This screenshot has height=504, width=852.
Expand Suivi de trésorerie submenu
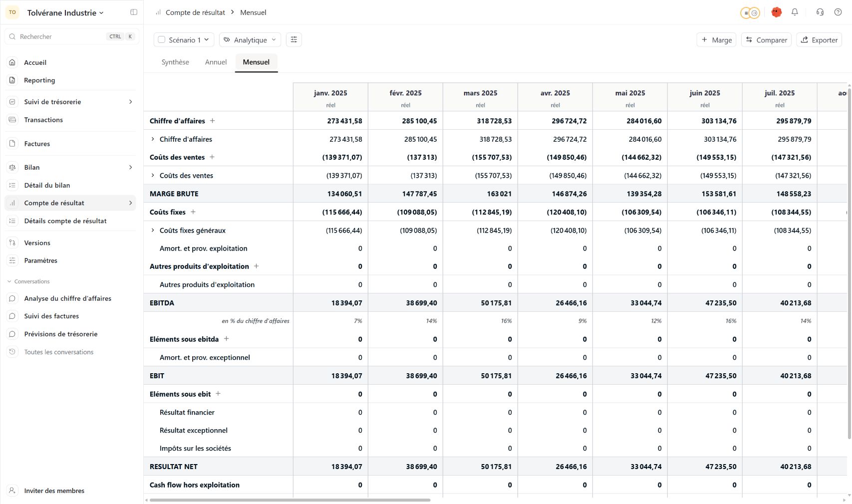coord(131,102)
